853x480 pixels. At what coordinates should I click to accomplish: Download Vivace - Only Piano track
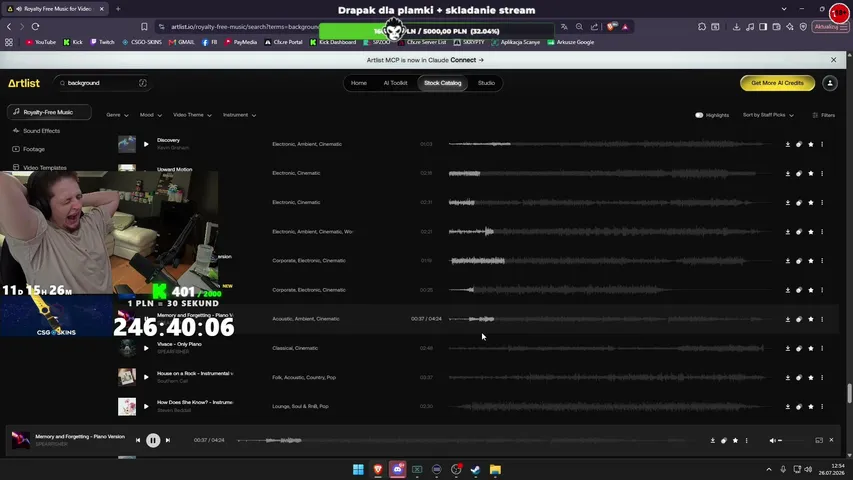point(787,348)
